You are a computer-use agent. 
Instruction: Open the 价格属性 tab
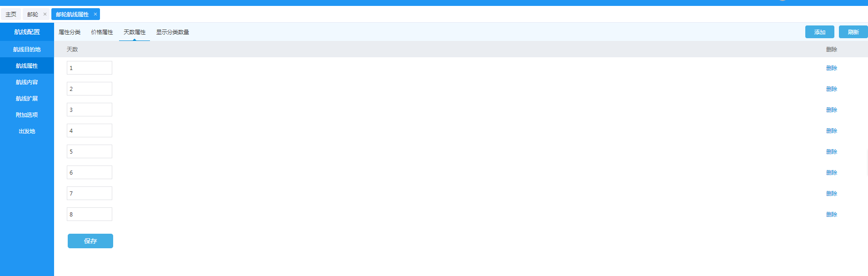click(102, 32)
